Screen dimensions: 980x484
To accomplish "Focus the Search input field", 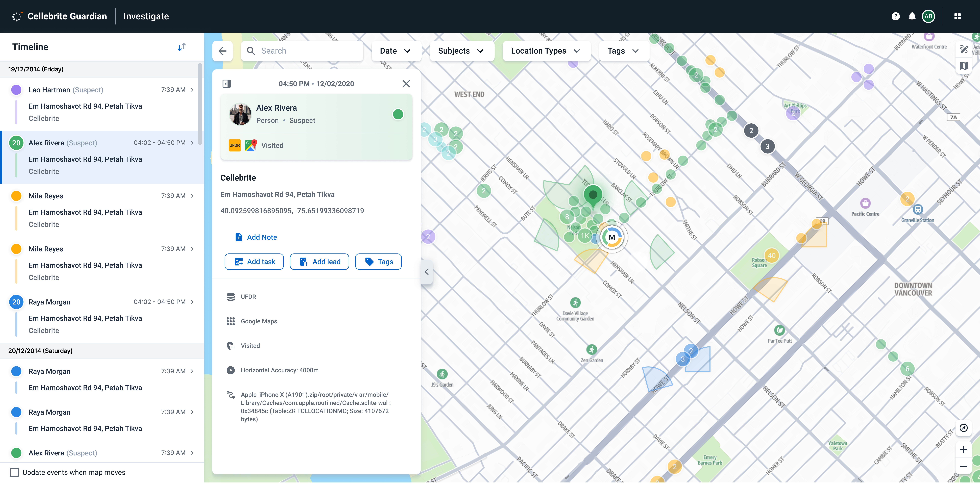I will click(302, 51).
